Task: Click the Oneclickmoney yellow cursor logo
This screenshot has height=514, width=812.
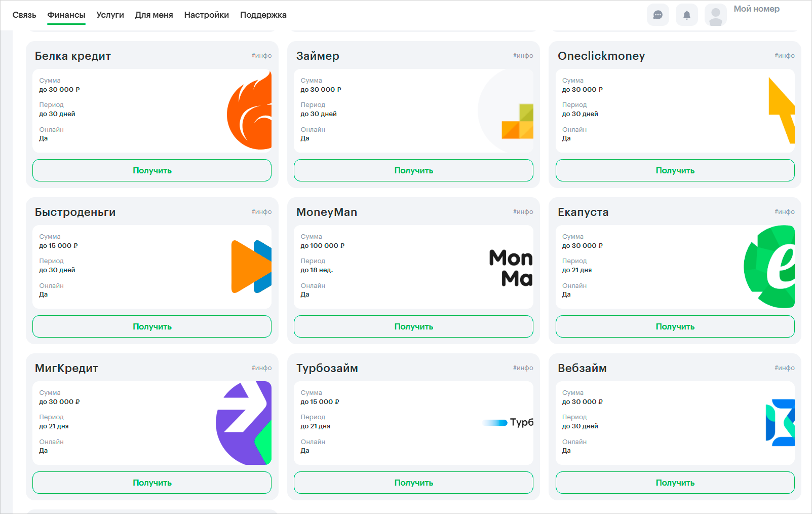Action: pos(782,110)
